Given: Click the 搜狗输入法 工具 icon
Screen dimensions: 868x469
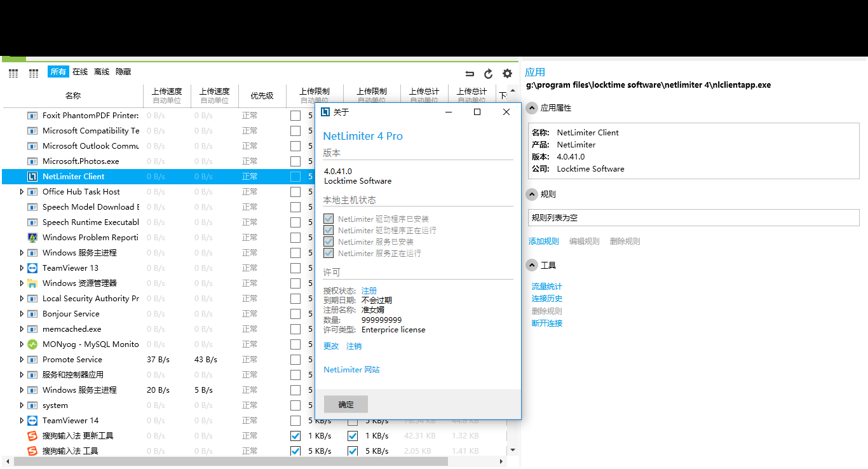Looking at the screenshot, I should point(32,451).
